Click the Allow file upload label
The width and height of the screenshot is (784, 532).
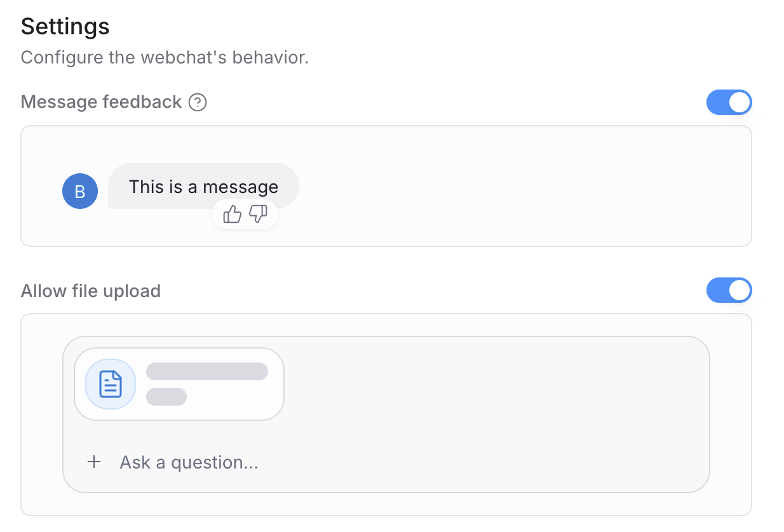click(x=91, y=290)
